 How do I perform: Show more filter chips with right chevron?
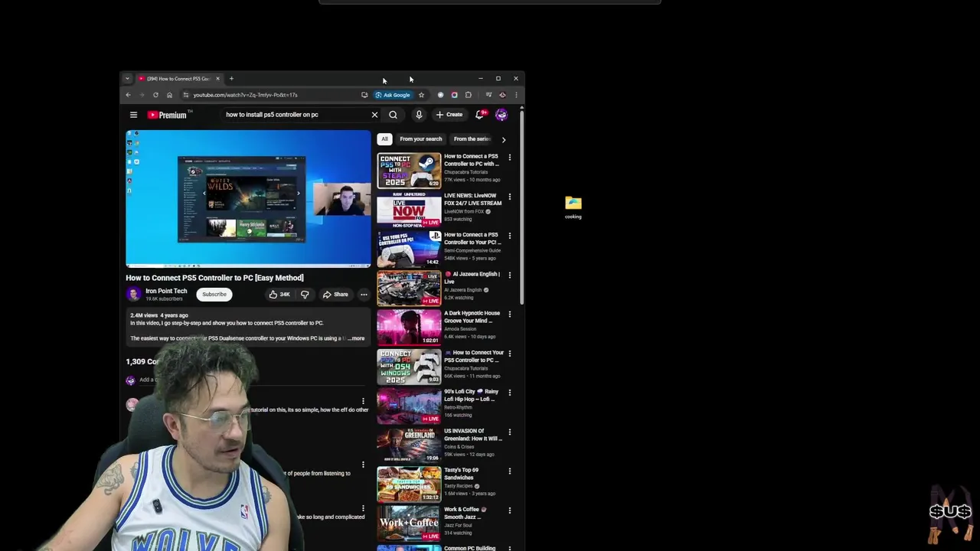click(503, 139)
